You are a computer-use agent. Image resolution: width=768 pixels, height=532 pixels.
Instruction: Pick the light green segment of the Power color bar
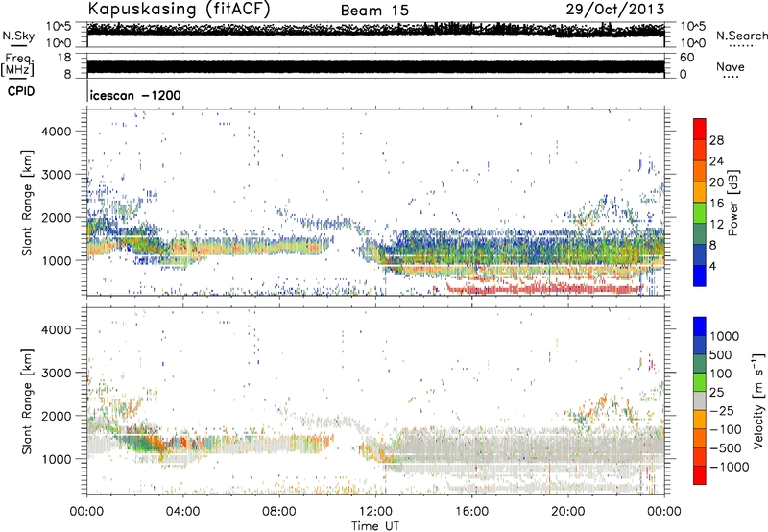pyautogui.click(x=700, y=213)
